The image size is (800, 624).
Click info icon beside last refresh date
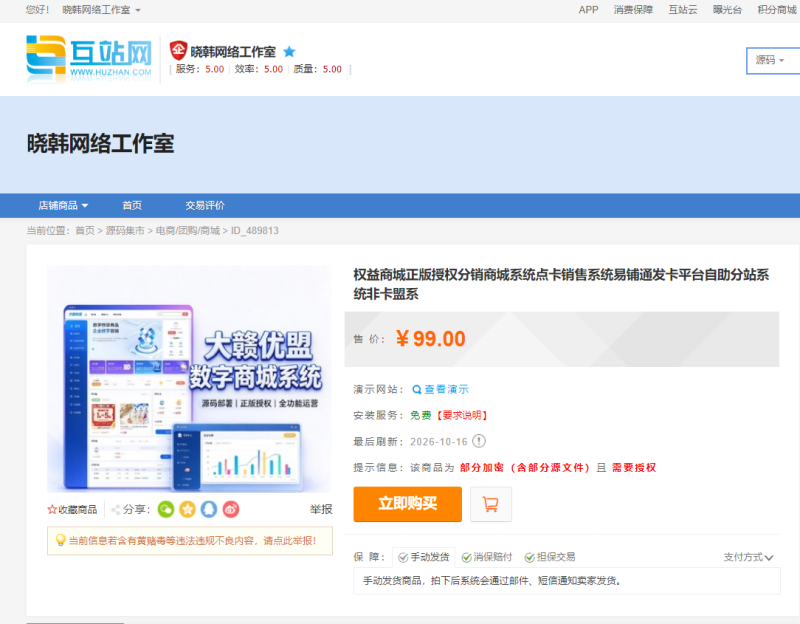[x=479, y=441]
